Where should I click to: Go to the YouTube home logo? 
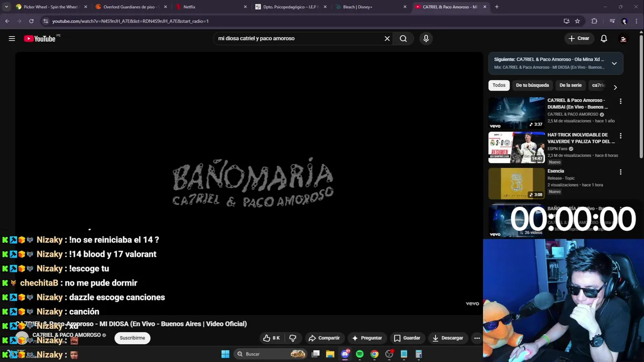39,39
